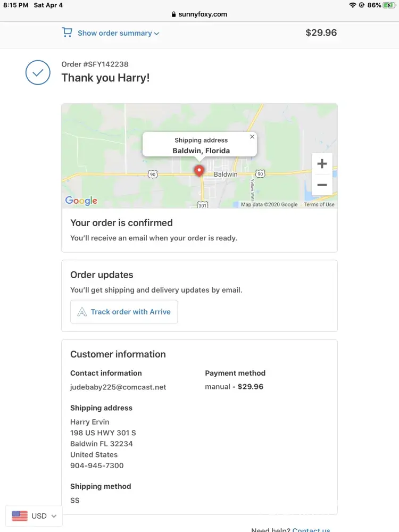The height and width of the screenshot is (532, 399).
Task: Click the Google logo on map
Action: tap(81, 201)
